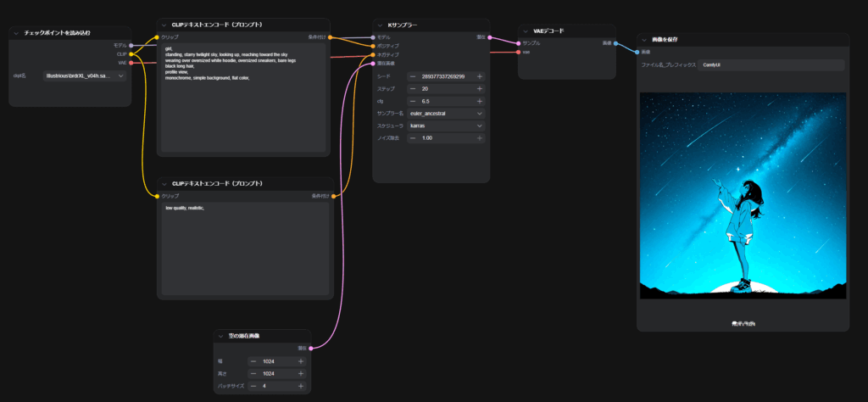The width and height of the screenshot is (868, 402).
Task: Open the euler_ancestral sampler dropdown
Action: point(444,113)
